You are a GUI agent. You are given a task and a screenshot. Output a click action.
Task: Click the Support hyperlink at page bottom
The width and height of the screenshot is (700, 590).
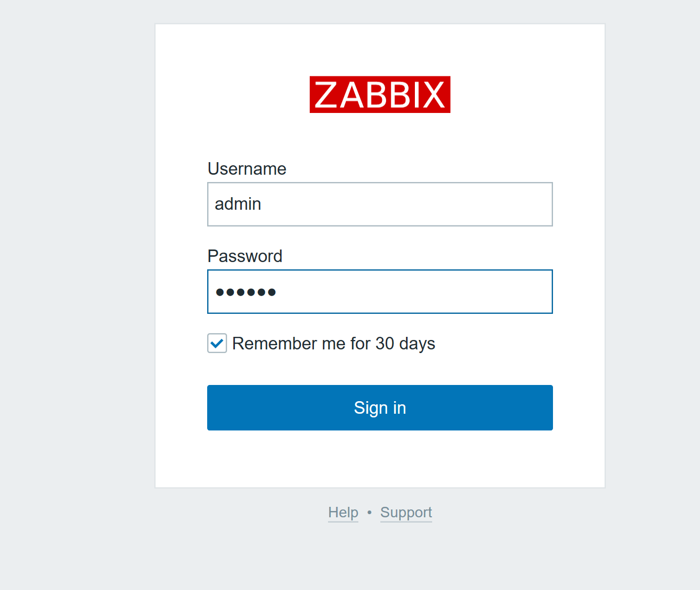[x=406, y=513]
